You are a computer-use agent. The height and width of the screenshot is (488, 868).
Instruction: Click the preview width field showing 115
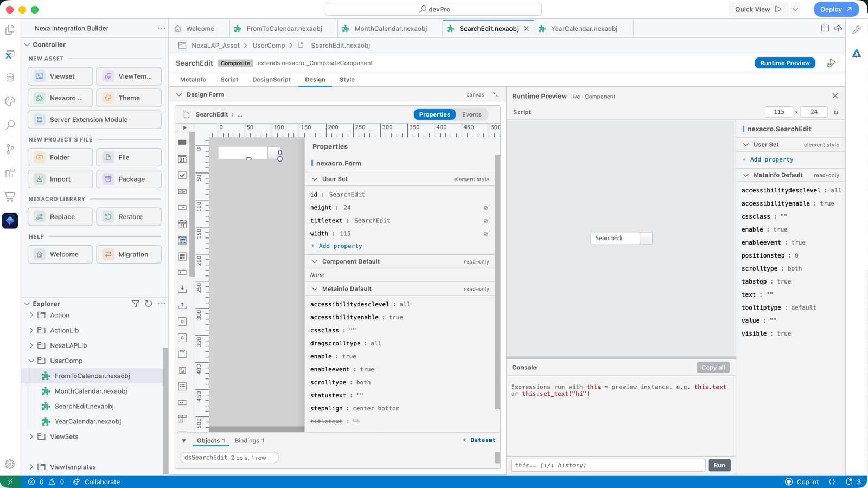point(779,112)
